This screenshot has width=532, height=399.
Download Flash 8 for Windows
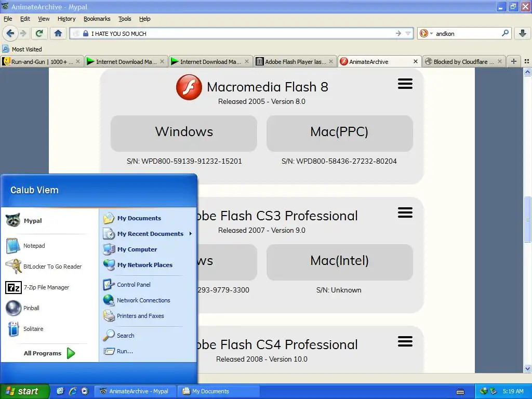pyautogui.click(x=184, y=133)
